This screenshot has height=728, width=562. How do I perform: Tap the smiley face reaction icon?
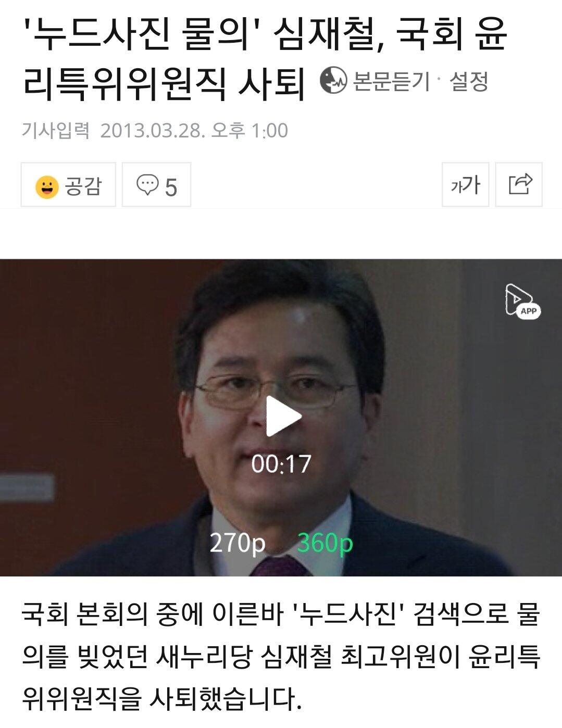(x=47, y=186)
